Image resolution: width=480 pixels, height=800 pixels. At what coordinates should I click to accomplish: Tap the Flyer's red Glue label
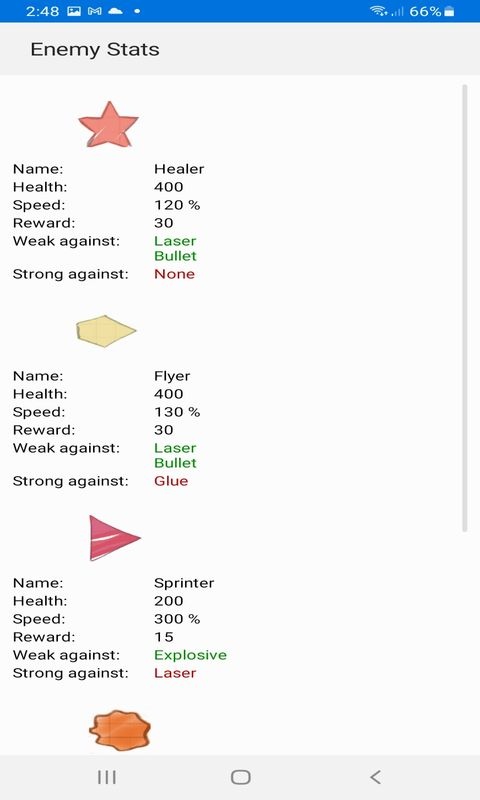tap(171, 481)
